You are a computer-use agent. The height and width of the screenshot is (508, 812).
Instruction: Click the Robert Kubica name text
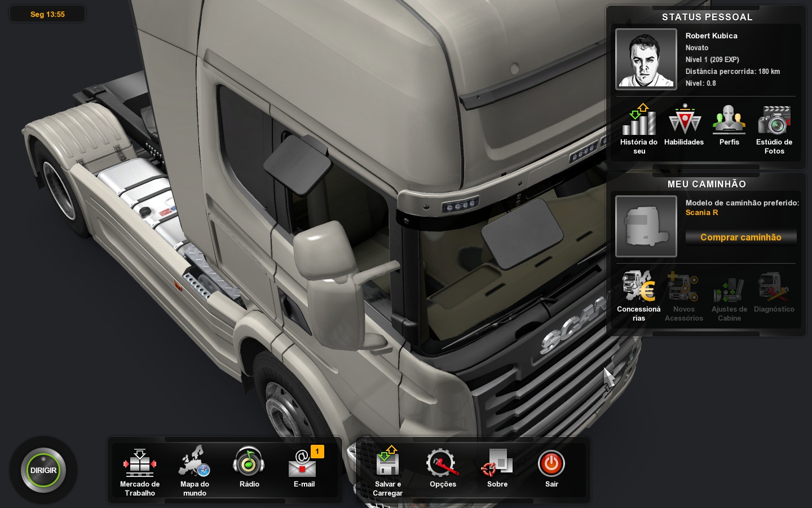click(x=711, y=36)
